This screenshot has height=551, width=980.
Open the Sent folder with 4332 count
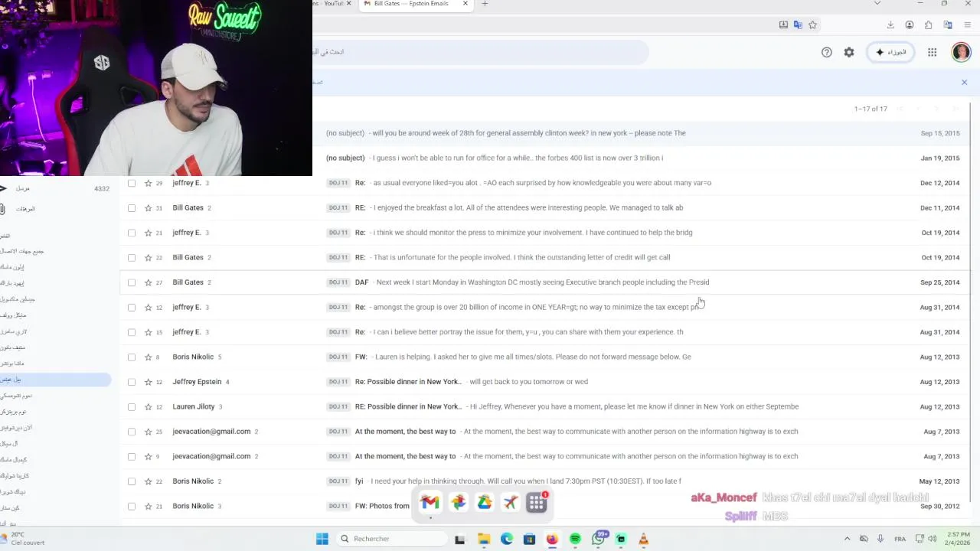(55, 188)
